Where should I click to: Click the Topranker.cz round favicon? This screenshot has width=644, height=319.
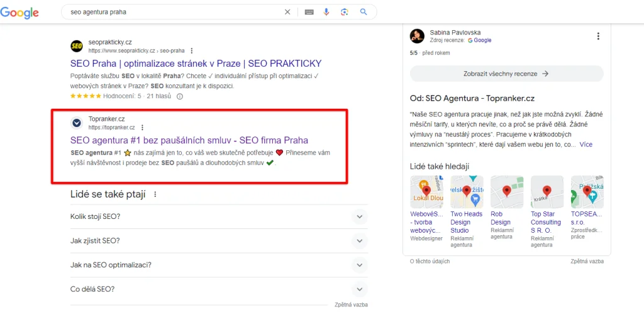(x=77, y=123)
